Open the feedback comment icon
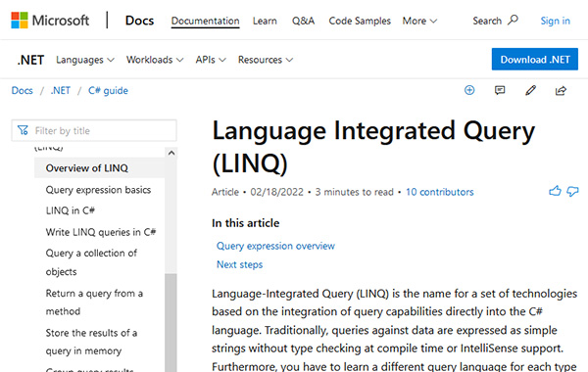This screenshot has width=588, height=372. [x=500, y=90]
